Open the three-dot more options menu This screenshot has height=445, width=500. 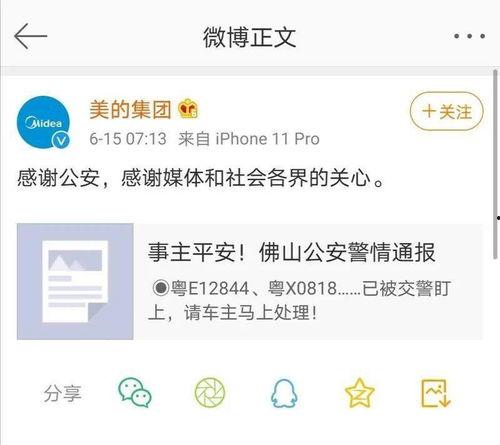(x=469, y=36)
